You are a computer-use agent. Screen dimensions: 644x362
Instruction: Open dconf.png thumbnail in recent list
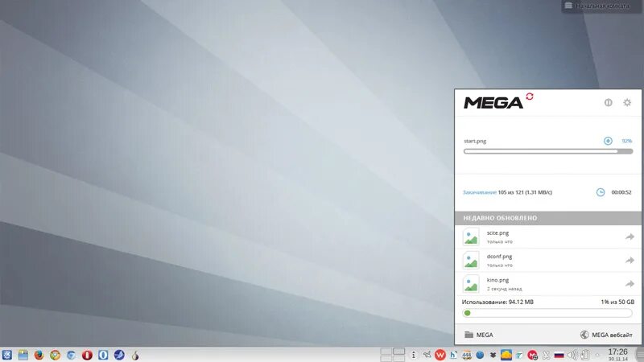(471, 260)
